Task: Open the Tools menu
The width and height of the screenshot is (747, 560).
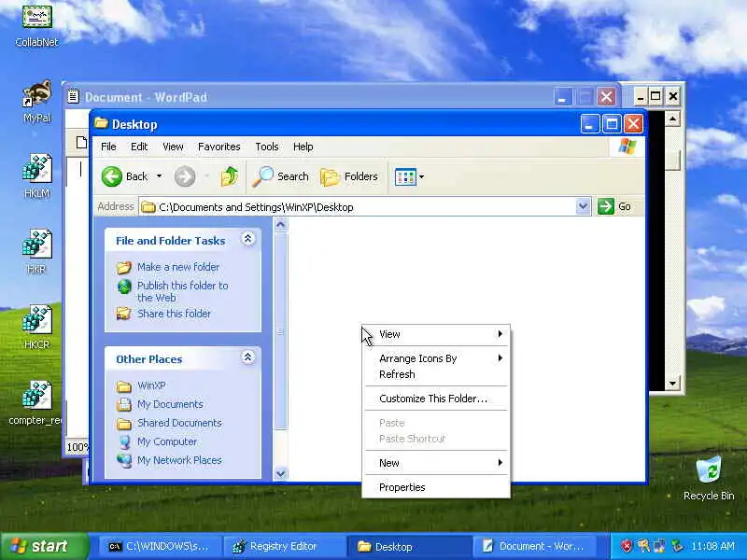Action: pyautogui.click(x=267, y=147)
